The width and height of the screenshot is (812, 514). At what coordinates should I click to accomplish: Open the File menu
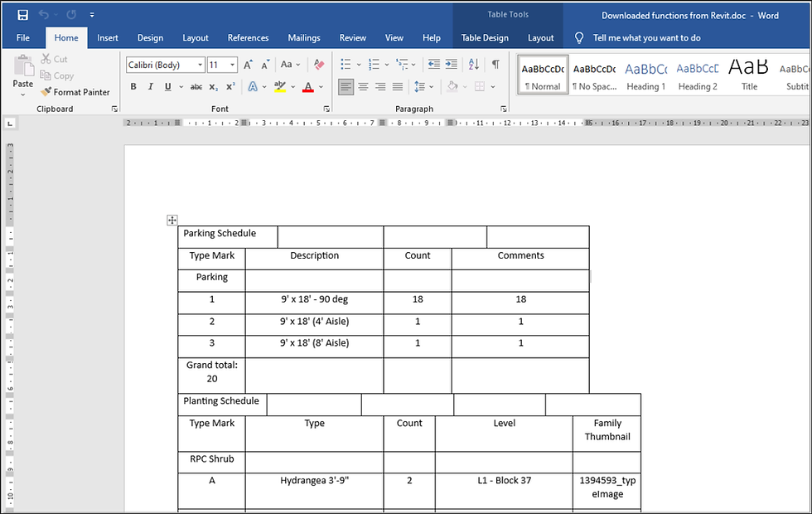pyautogui.click(x=23, y=38)
